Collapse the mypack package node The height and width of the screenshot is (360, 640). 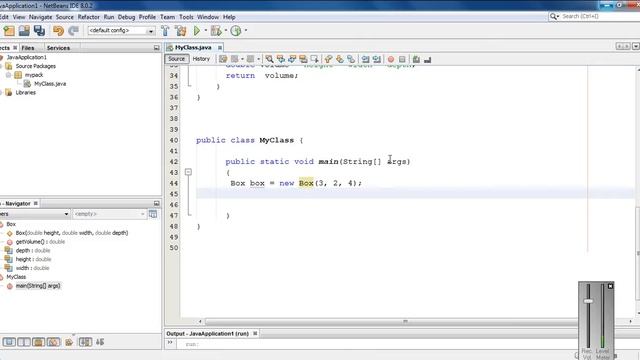(x=8, y=75)
